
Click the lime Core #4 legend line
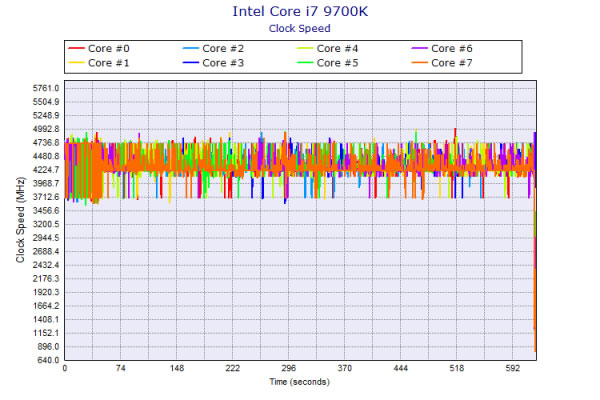tap(305, 48)
